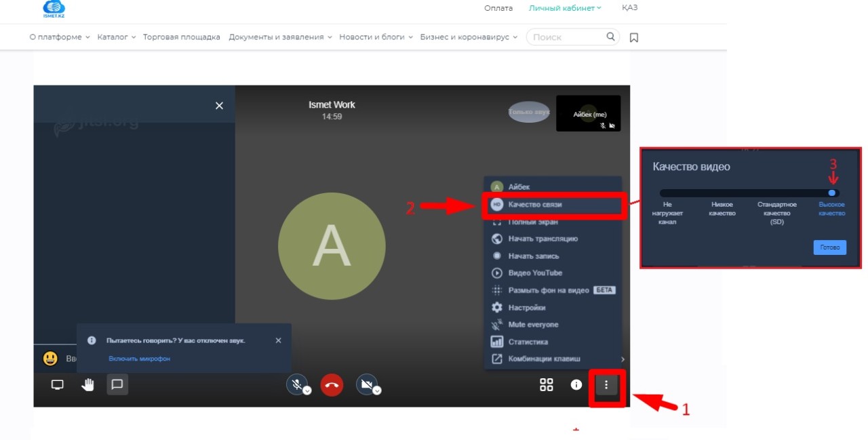Select Качество связи menu item
The width and height of the screenshot is (868, 440).
point(534,204)
